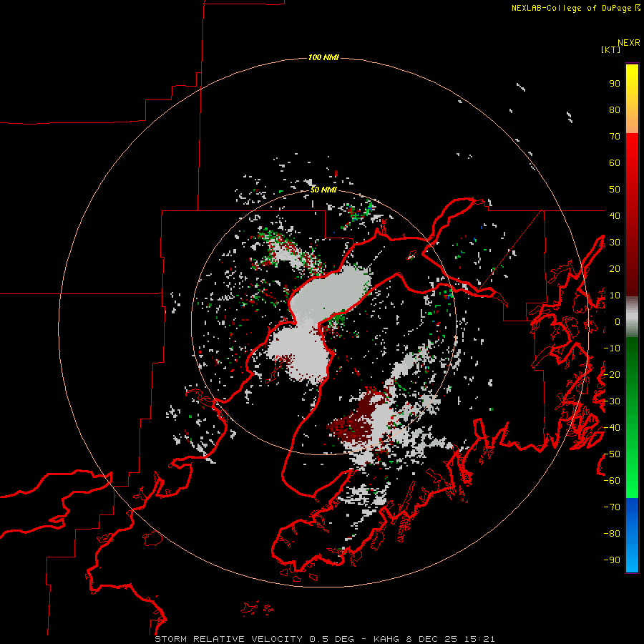Click the -50 knot scale value

coord(612,454)
